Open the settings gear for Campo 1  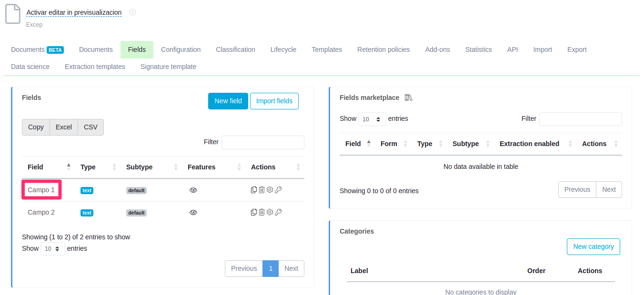pos(270,190)
